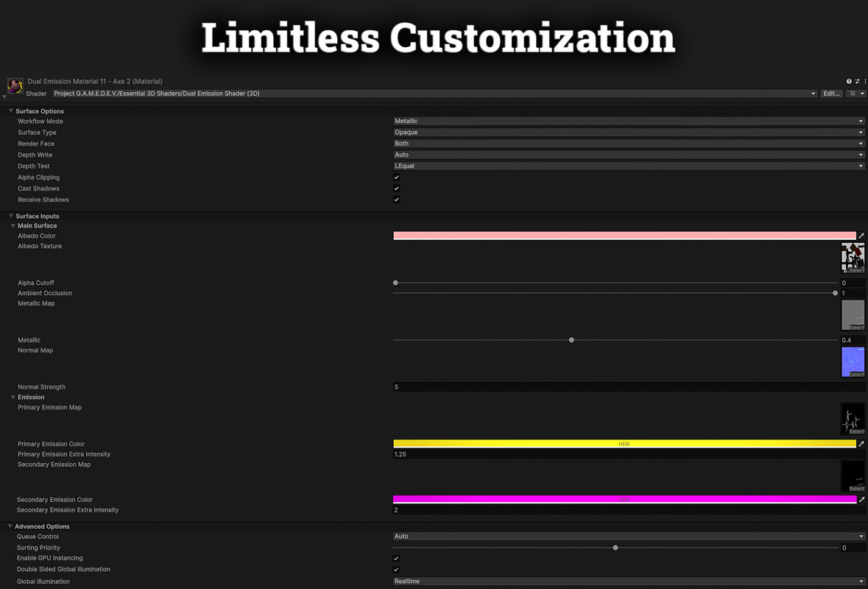Click the Normal Strength field
The image size is (868, 589).
click(x=629, y=387)
